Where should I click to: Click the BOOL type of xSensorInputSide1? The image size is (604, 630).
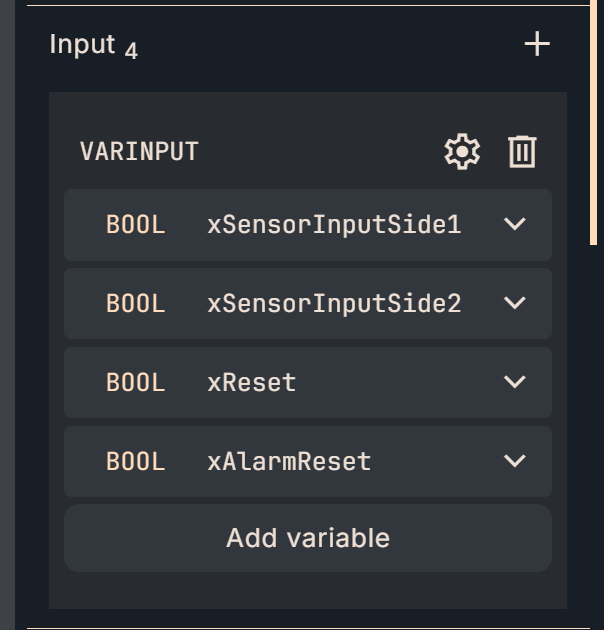click(x=135, y=225)
